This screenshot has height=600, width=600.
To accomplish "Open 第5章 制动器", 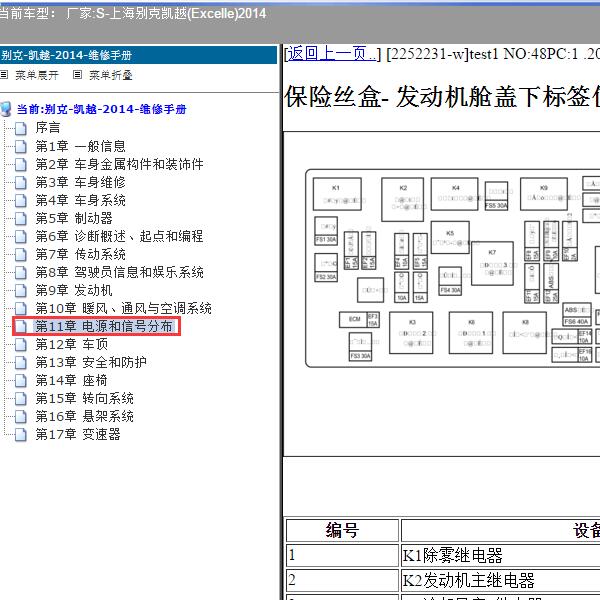I will (74, 218).
